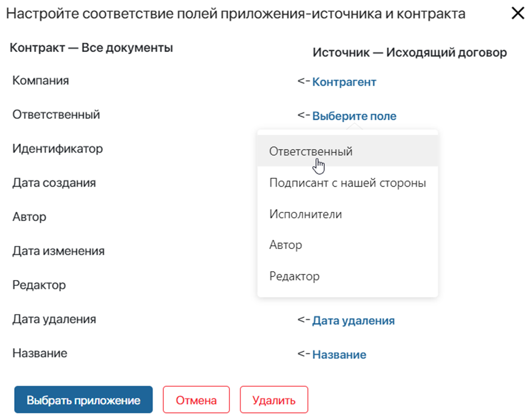The image size is (532, 420).
Task: Click the Дата создания field label
Action: pyautogui.click(x=54, y=183)
